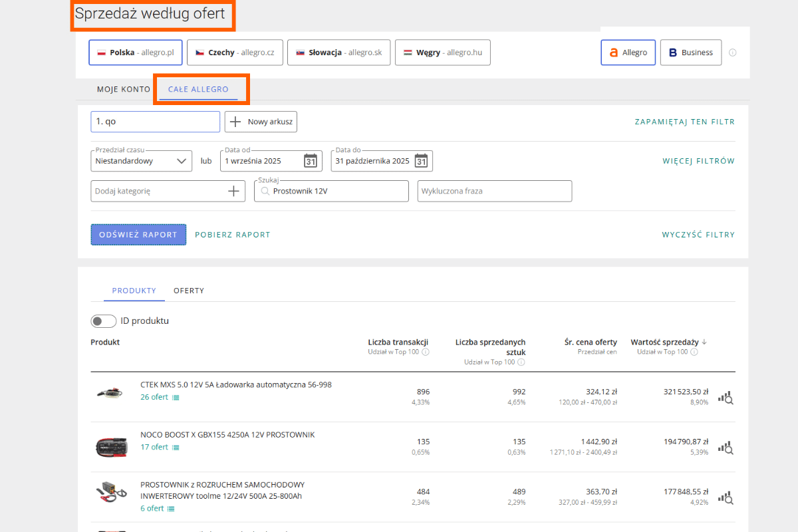Click ZAPAMIĘTAJ TEN FILTR link

click(685, 122)
